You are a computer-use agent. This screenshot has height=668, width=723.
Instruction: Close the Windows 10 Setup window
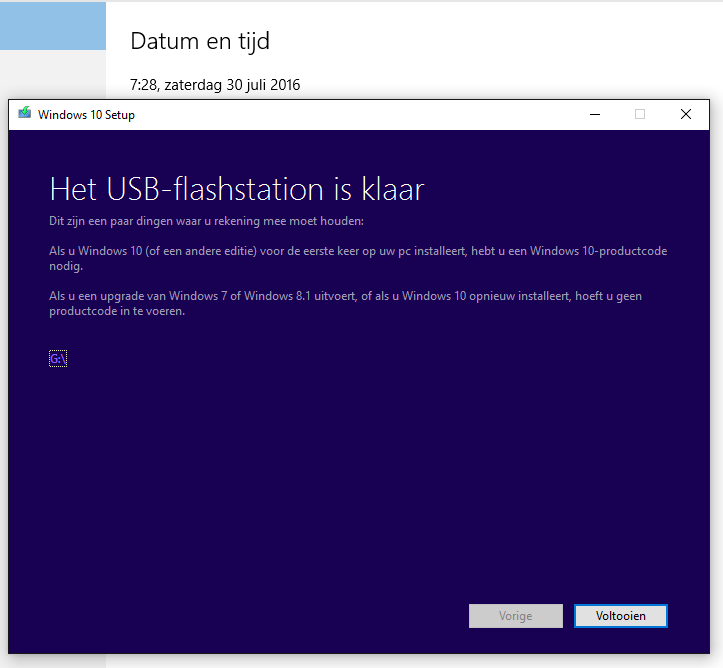[686, 114]
